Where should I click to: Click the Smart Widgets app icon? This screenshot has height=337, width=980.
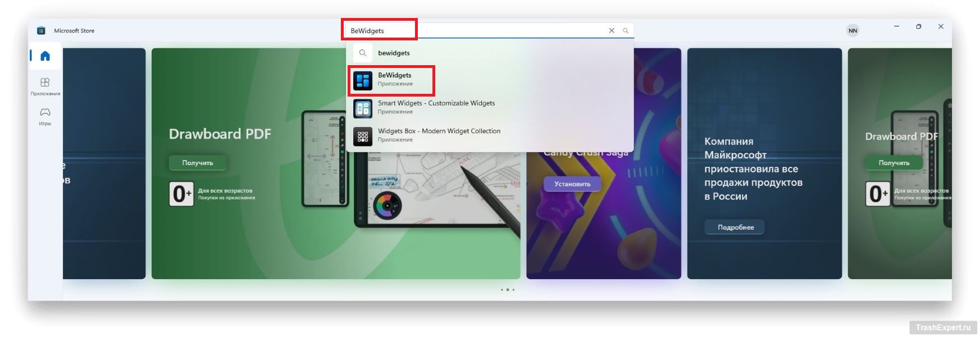[363, 108]
